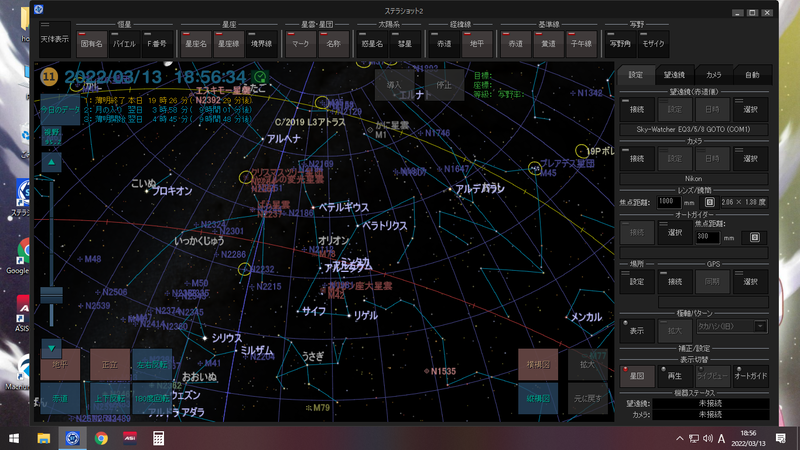
Task: Toggle the 地平 horizon grid button
Action: tap(477, 44)
